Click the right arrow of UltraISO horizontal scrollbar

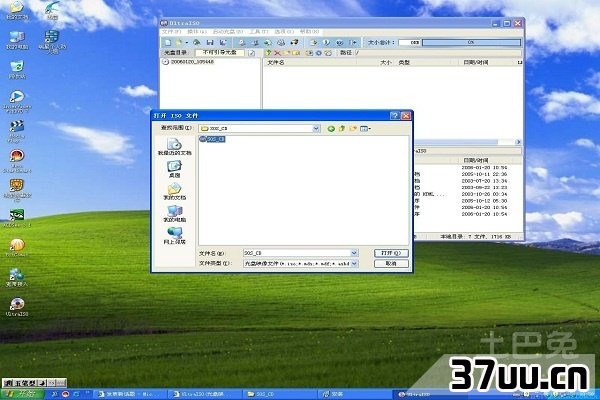518,142
